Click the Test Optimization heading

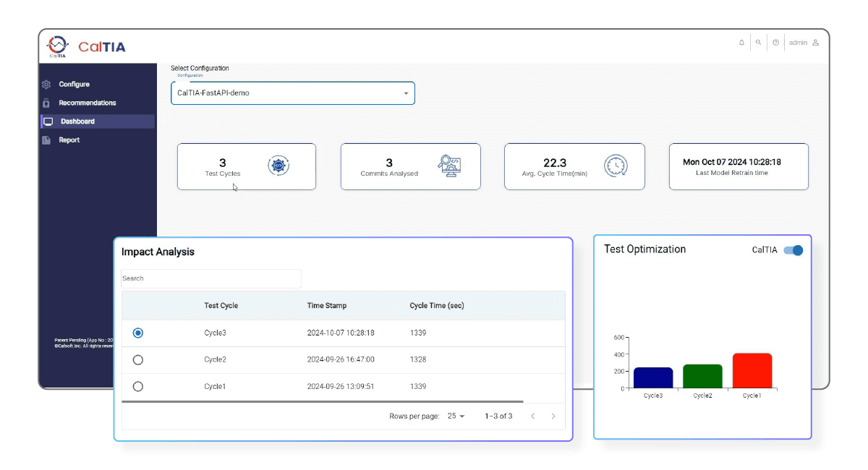pos(645,249)
